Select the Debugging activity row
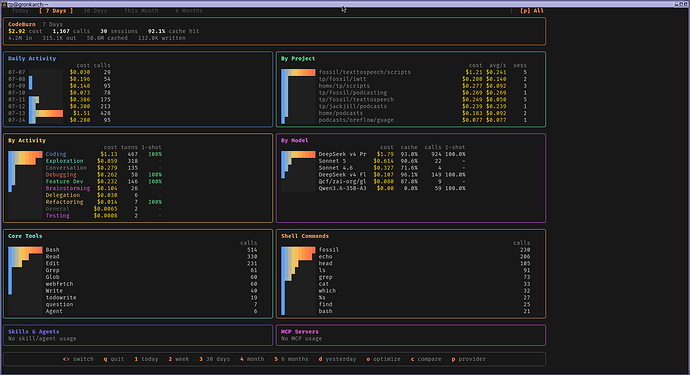This screenshot has width=690, height=375. [x=85, y=175]
